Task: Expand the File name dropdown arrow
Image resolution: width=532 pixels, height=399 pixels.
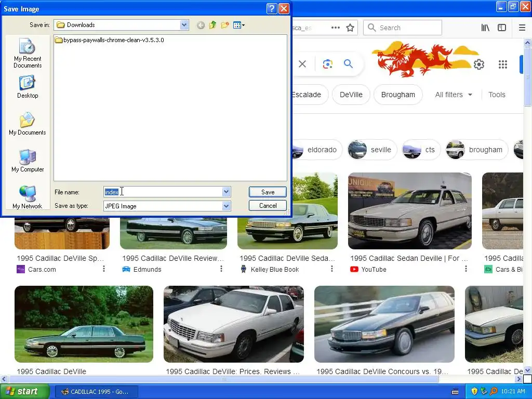Action: (227, 192)
